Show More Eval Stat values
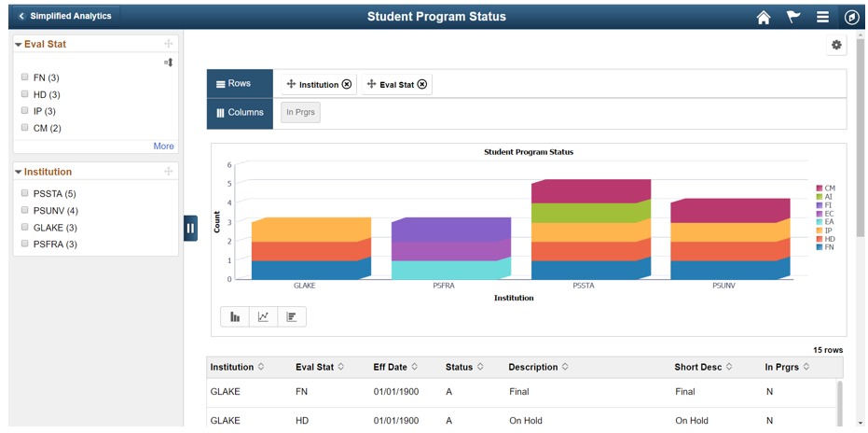868x433 pixels. 163,147
